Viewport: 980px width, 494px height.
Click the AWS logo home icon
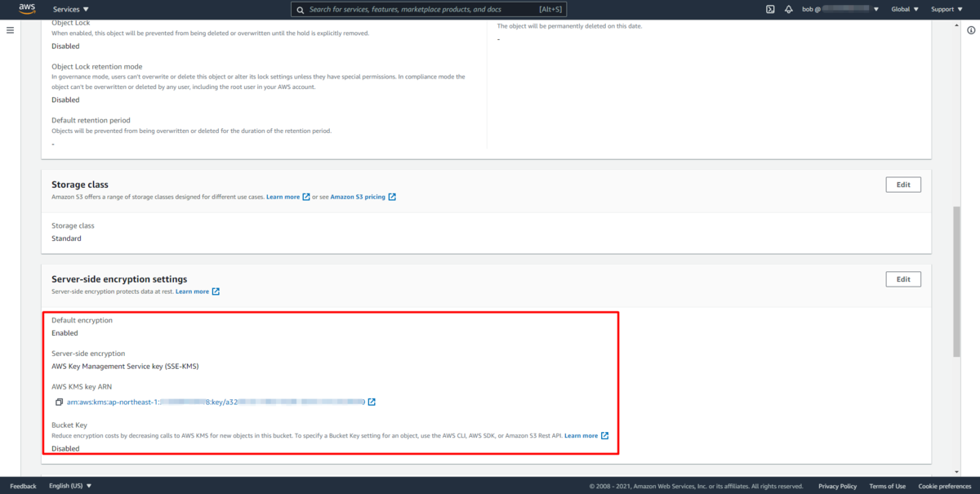pos(26,9)
